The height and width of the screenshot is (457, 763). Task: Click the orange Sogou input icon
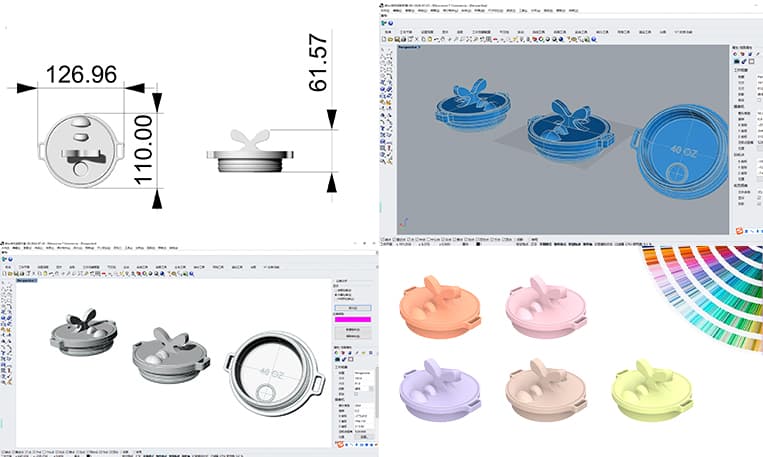[x=741, y=233]
